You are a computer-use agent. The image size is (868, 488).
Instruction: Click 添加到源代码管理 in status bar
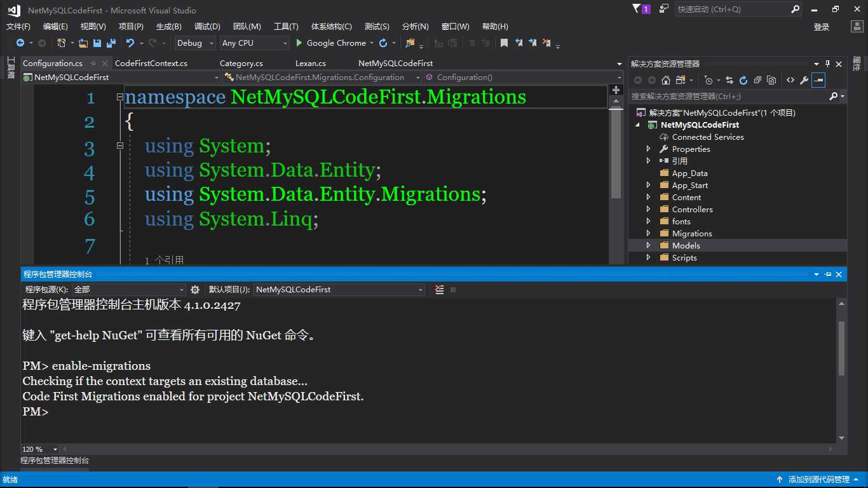[x=819, y=480]
